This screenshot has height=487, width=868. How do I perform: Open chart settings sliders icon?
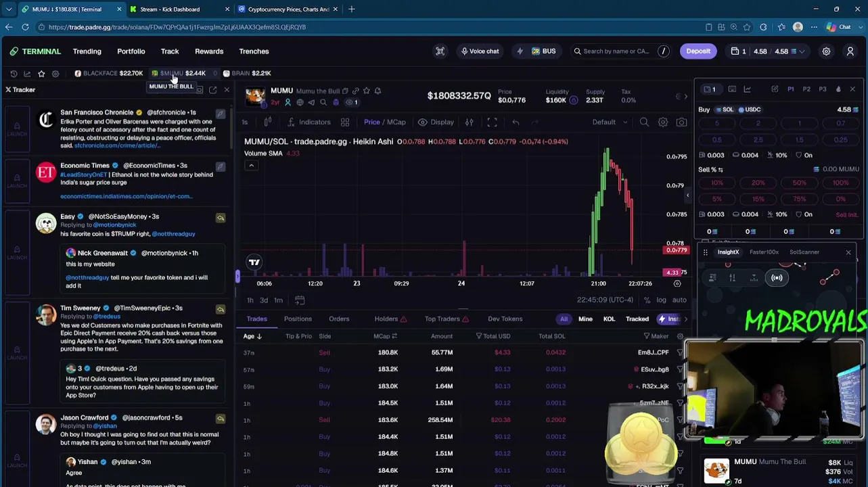(x=469, y=122)
